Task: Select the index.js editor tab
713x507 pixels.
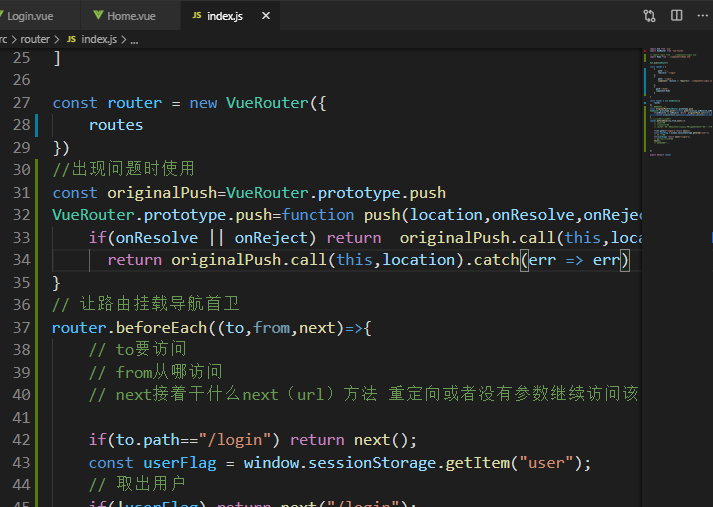Action: point(225,16)
